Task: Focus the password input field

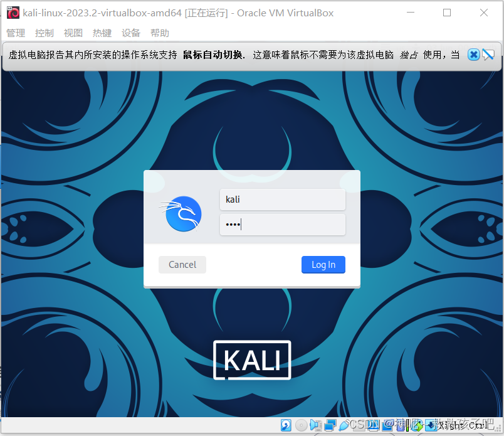Action: tap(283, 225)
